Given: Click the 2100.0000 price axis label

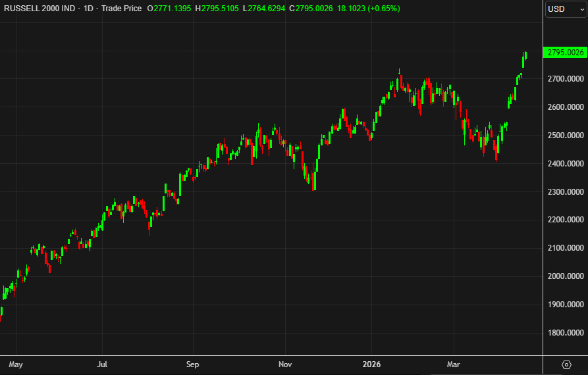Looking at the screenshot, I should point(566,248).
